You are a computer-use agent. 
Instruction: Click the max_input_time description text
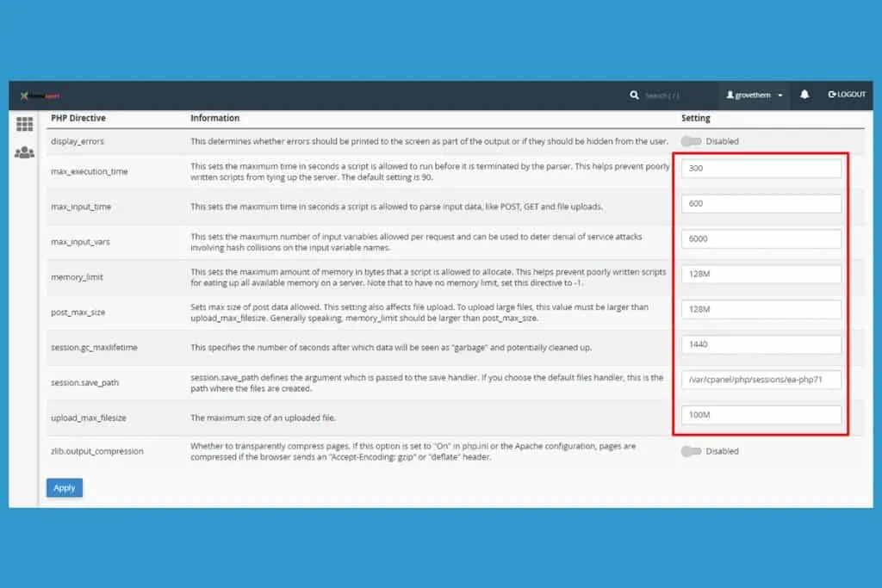(x=396, y=207)
